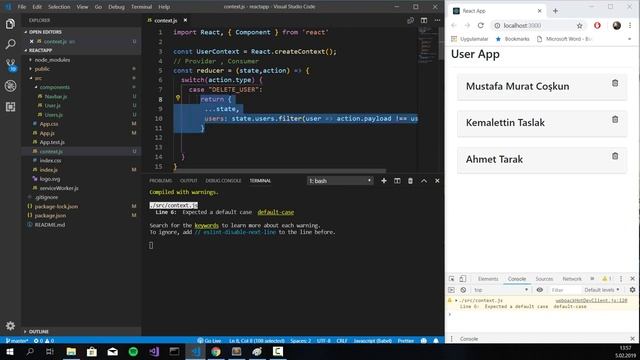The height and width of the screenshot is (360, 640).
Task: Open the Manage gear at activity bar bottom
Action: [x=10, y=326]
